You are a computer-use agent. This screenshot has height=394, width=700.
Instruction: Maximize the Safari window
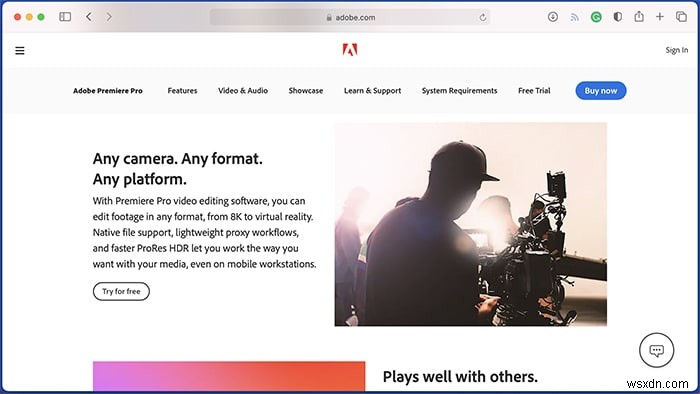click(x=41, y=17)
